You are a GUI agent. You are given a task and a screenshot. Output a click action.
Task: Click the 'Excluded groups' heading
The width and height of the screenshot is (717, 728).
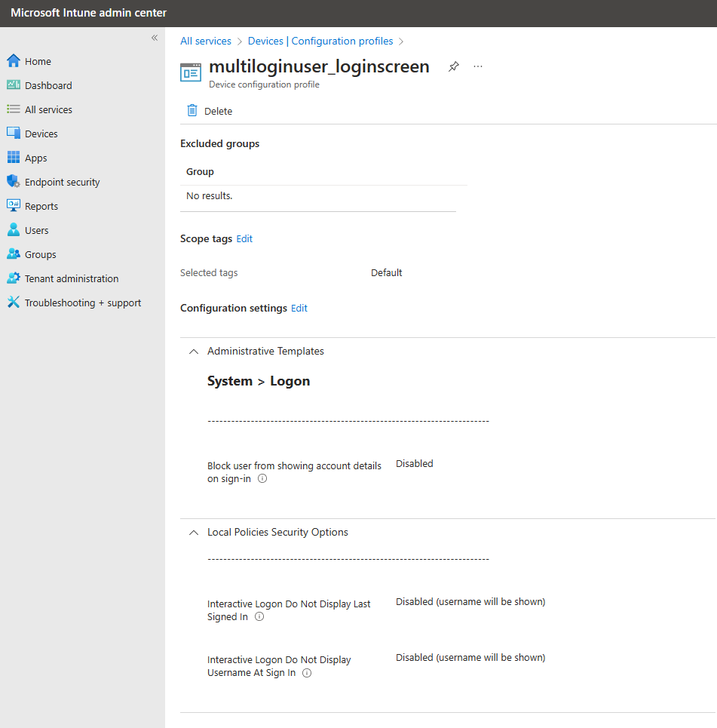[219, 143]
